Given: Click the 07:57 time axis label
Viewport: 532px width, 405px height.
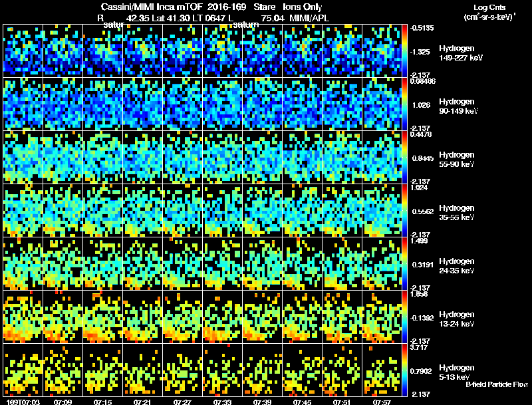Looking at the screenshot, I should pos(382,402).
